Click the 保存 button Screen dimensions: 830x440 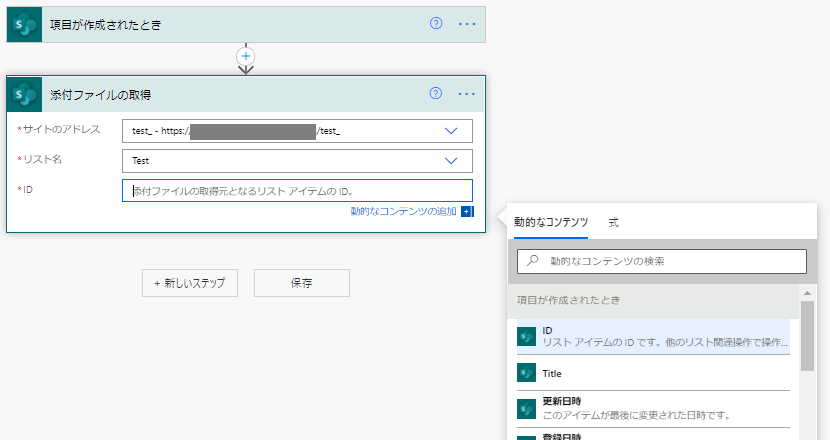pyautogui.click(x=302, y=283)
